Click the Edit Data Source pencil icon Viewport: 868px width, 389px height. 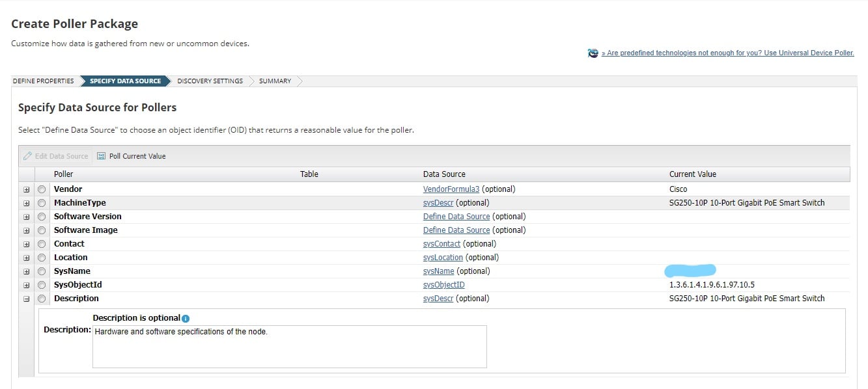click(27, 156)
